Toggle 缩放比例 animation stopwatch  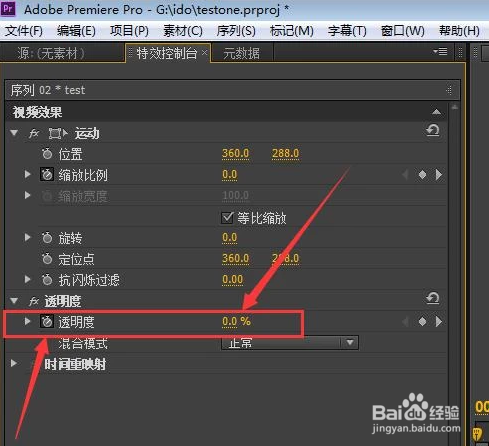(47, 175)
